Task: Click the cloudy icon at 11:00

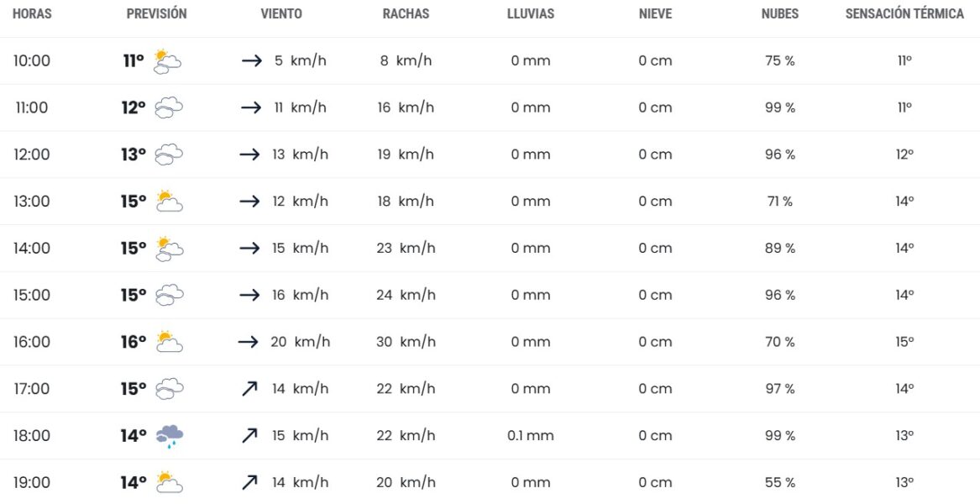Action: (x=169, y=108)
